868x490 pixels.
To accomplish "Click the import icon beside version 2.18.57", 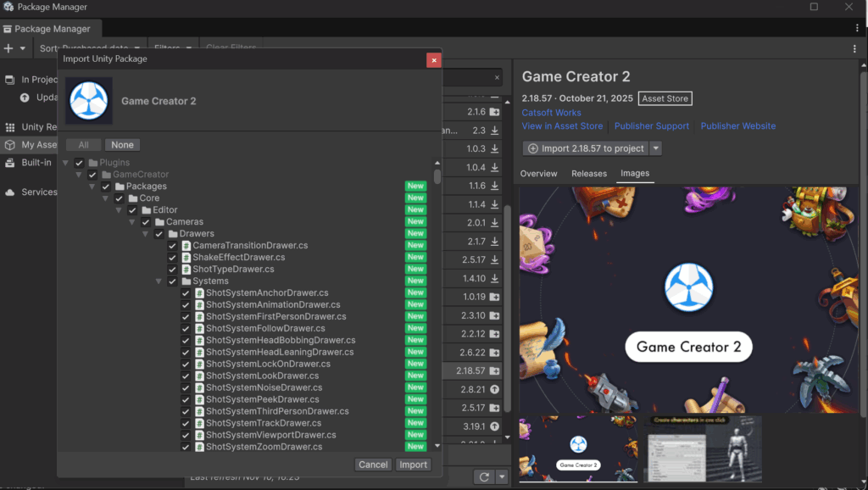I will coord(494,370).
